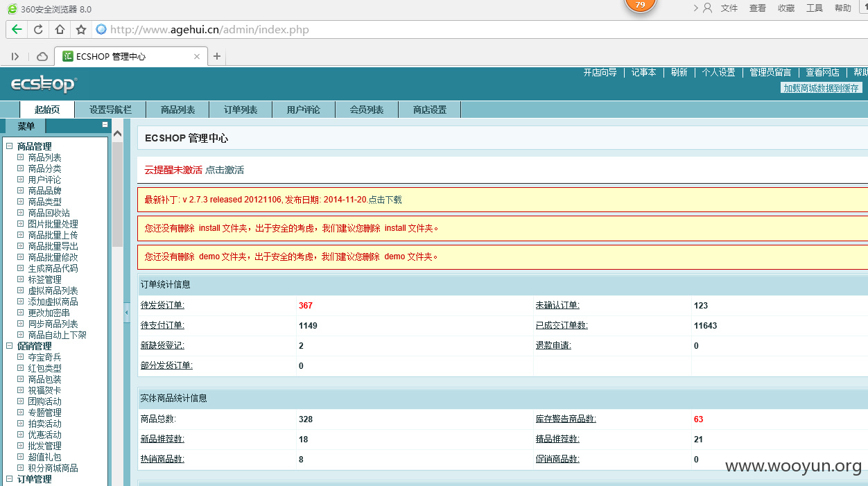Open browser 工具 menu
Image resolution: width=868 pixels, height=486 pixels.
coord(815,8)
